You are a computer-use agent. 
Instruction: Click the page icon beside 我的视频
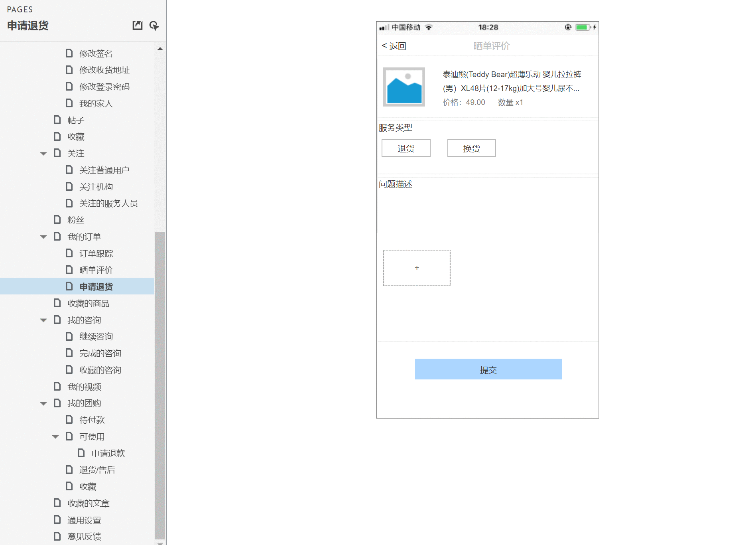tap(57, 386)
